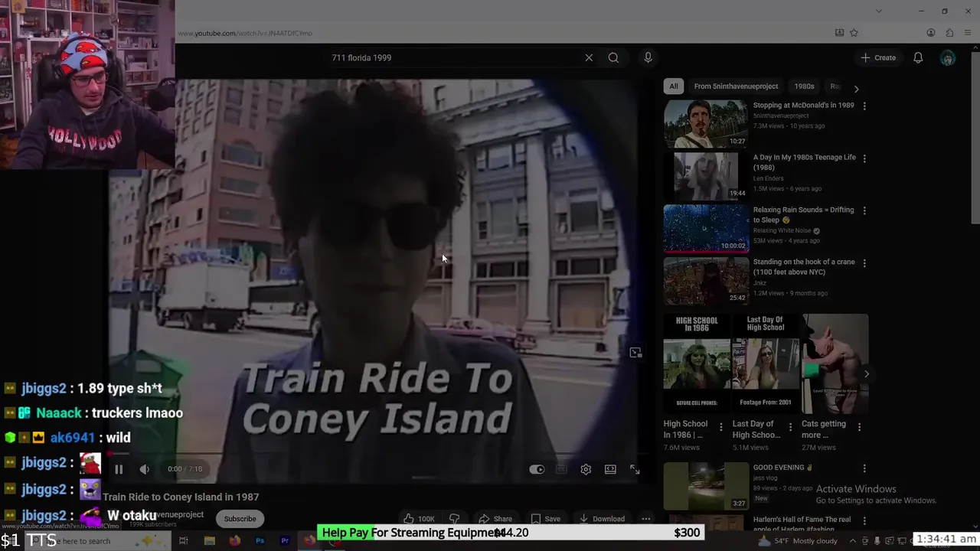
Task: Open Premiere Pro from the taskbar
Action: point(285,541)
